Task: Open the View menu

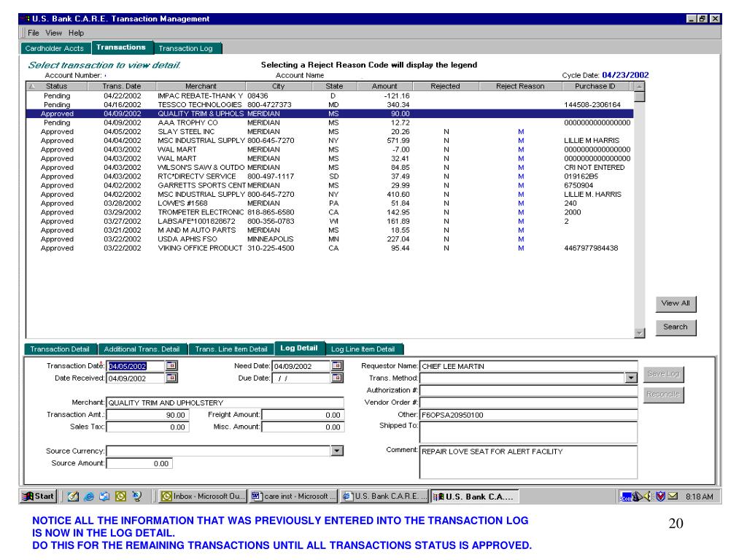Action: coord(54,33)
